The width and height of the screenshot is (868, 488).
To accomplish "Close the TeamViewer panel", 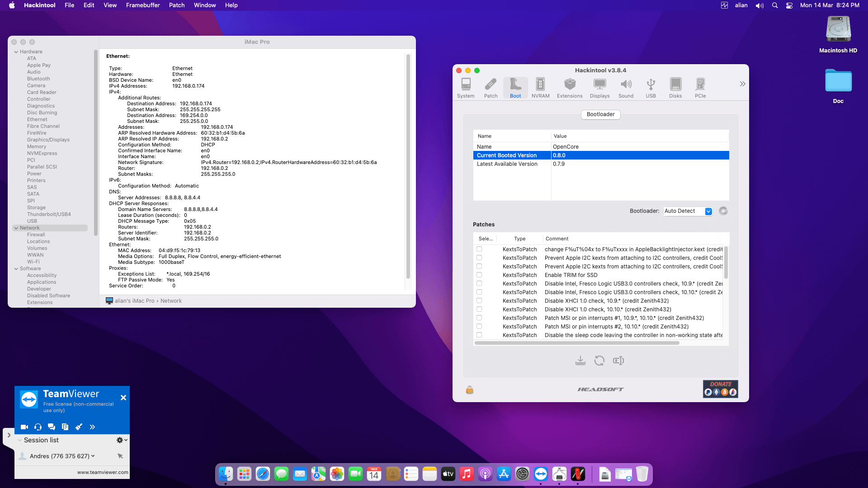I will click(123, 398).
